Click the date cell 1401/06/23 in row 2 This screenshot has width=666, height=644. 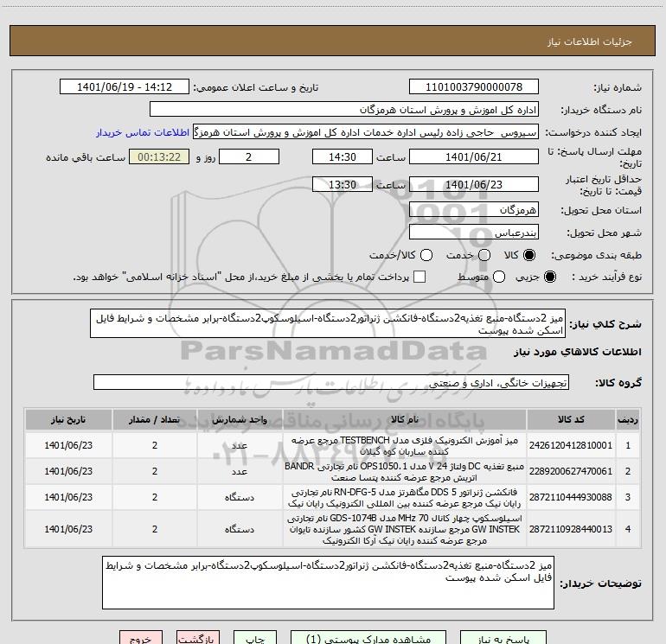pyautogui.click(x=68, y=471)
